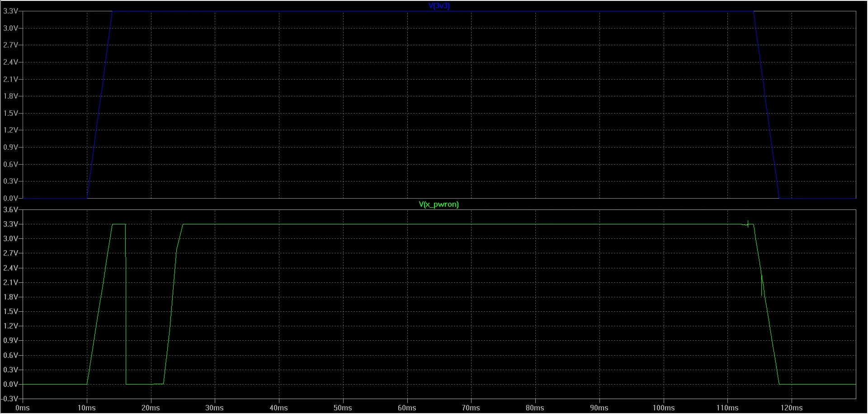Click the 10ms time axis label

click(x=86, y=408)
